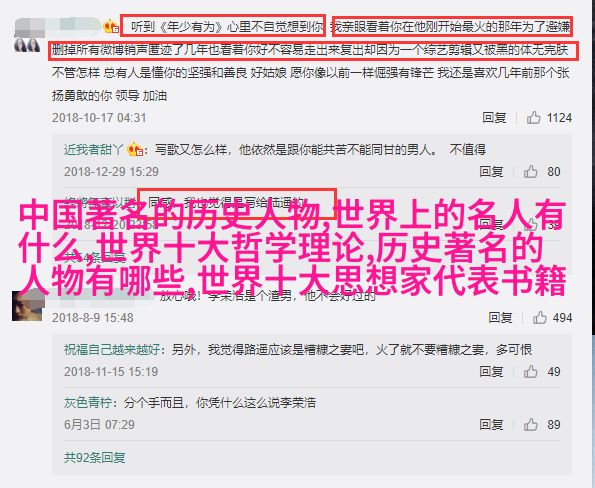Screen dimensions: 595x488
Task: Like the comment with 1124 likes
Action: point(533,118)
